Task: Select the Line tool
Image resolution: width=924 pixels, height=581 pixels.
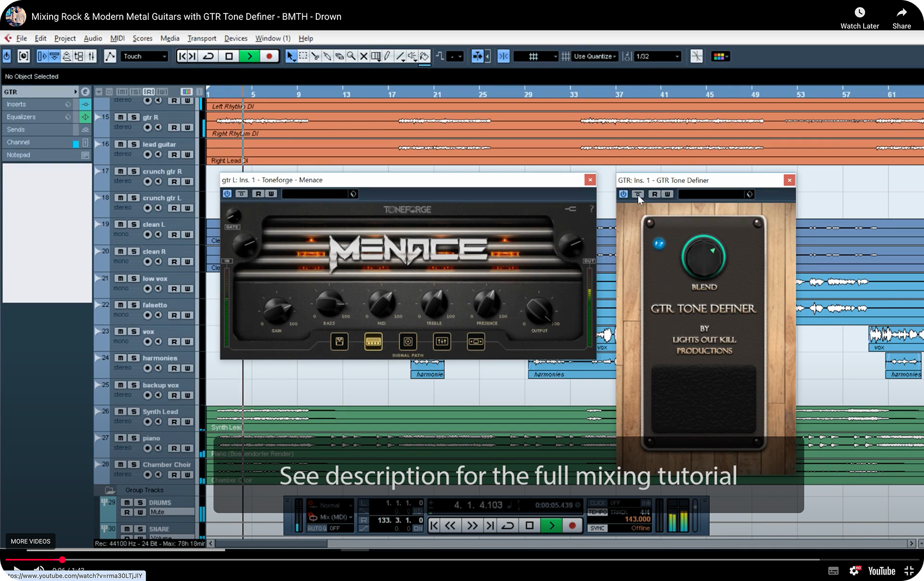Action: [400, 56]
